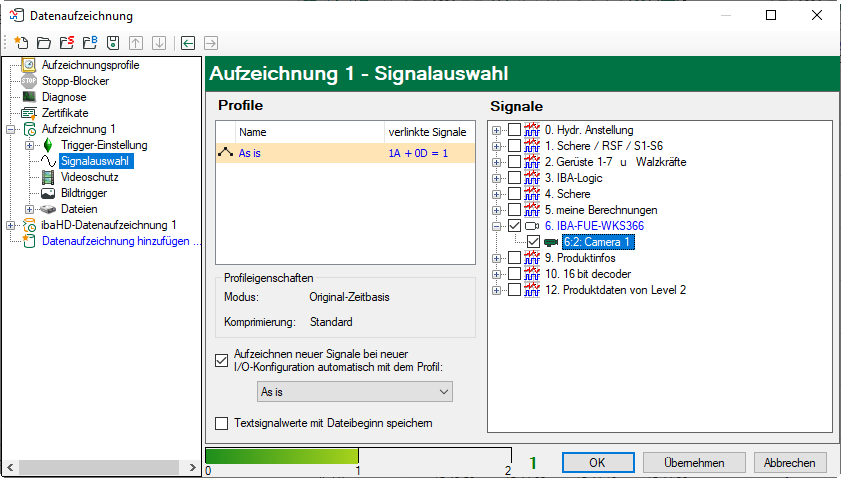This screenshot has width=841, height=478.
Task: Click the verlinkte Signale column header
Action: (429, 132)
